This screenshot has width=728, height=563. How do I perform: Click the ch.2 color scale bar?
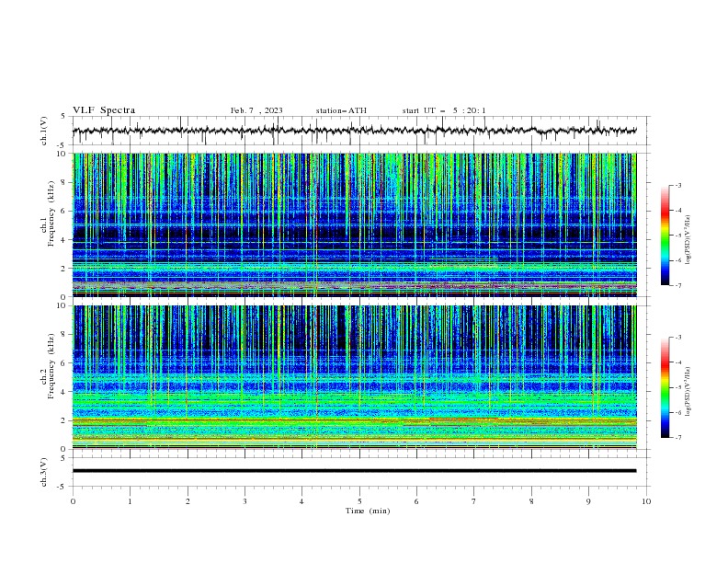point(665,387)
